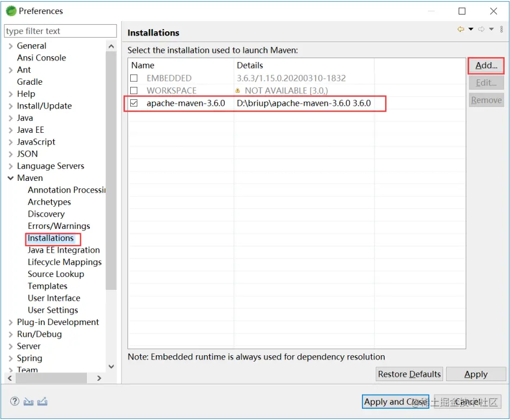Click the Cancel button

point(467,402)
